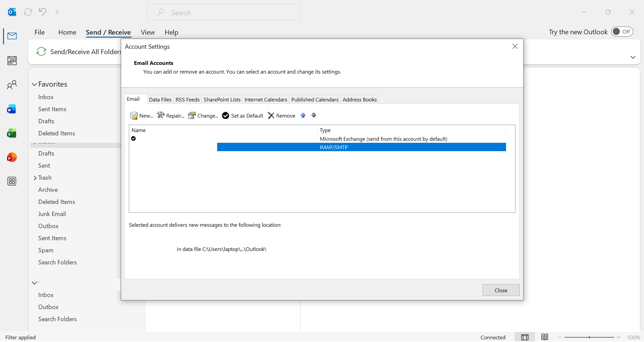The width and height of the screenshot is (644, 342).
Task: Expand ribbon options chevron
Action: click(x=633, y=57)
